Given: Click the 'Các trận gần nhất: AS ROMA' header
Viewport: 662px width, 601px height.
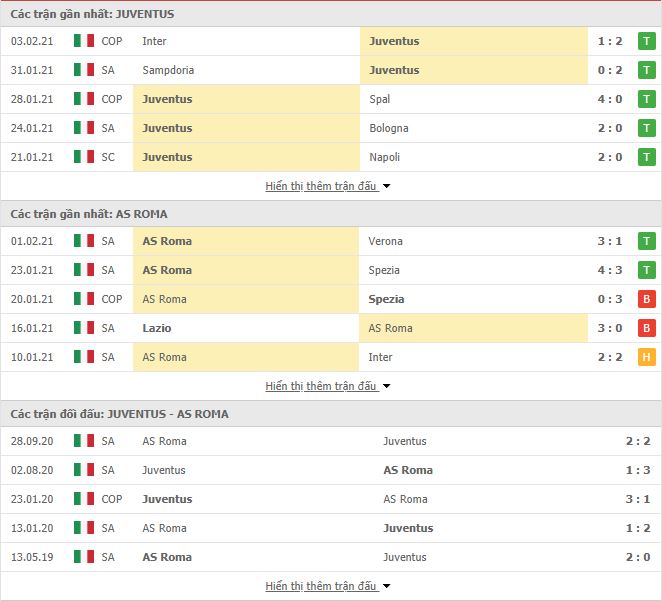Looking at the screenshot, I should tap(89, 214).
